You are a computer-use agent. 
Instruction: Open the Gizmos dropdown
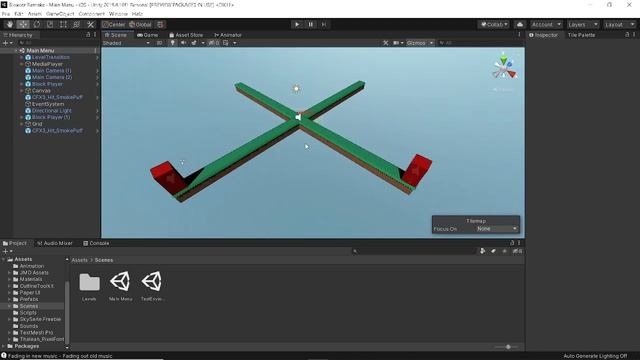[x=420, y=43]
